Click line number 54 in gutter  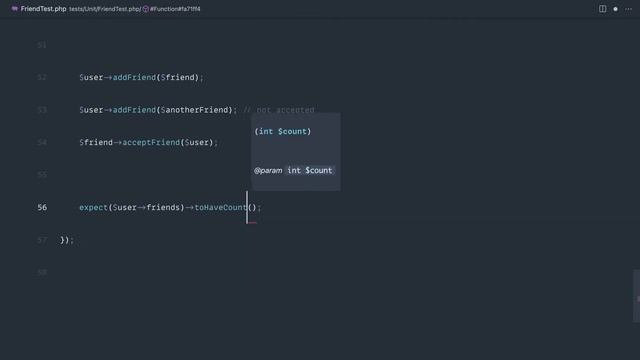coord(42,142)
